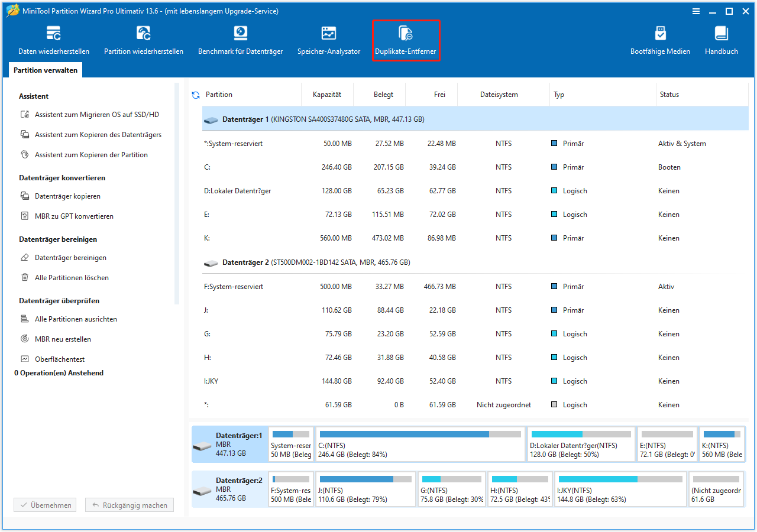This screenshot has height=532, width=757.
Task: Launch Duplikate-Entferner tool
Action: tap(406, 40)
